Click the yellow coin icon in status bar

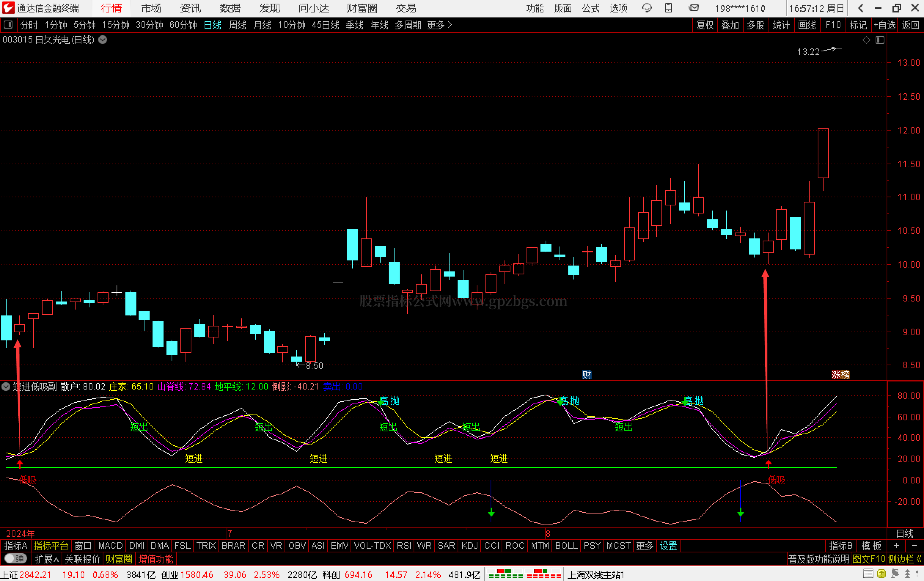pos(881,574)
